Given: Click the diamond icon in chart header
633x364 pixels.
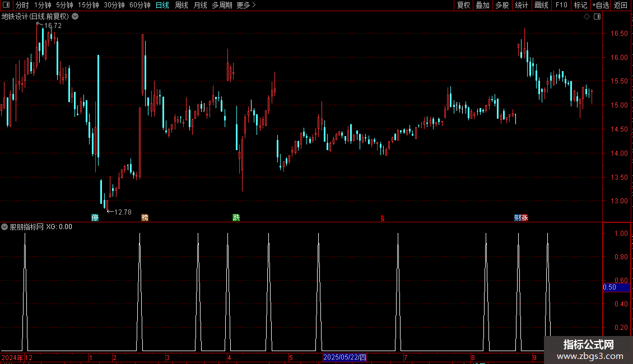Looking at the screenshot, I should pos(587,17).
